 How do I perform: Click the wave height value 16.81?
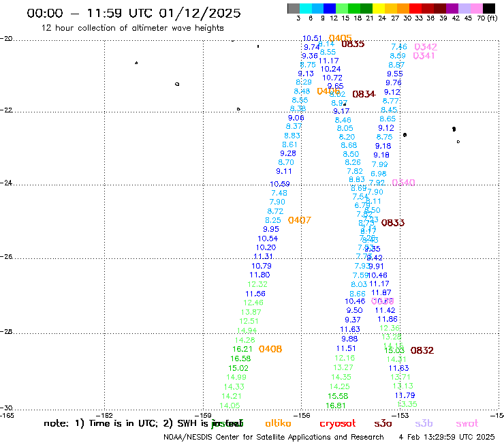coord(336,406)
